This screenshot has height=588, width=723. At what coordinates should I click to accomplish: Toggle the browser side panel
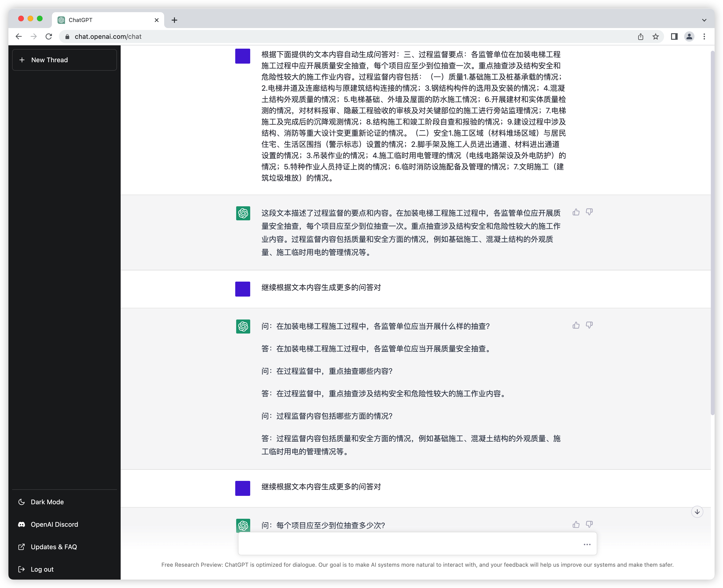coord(674,36)
